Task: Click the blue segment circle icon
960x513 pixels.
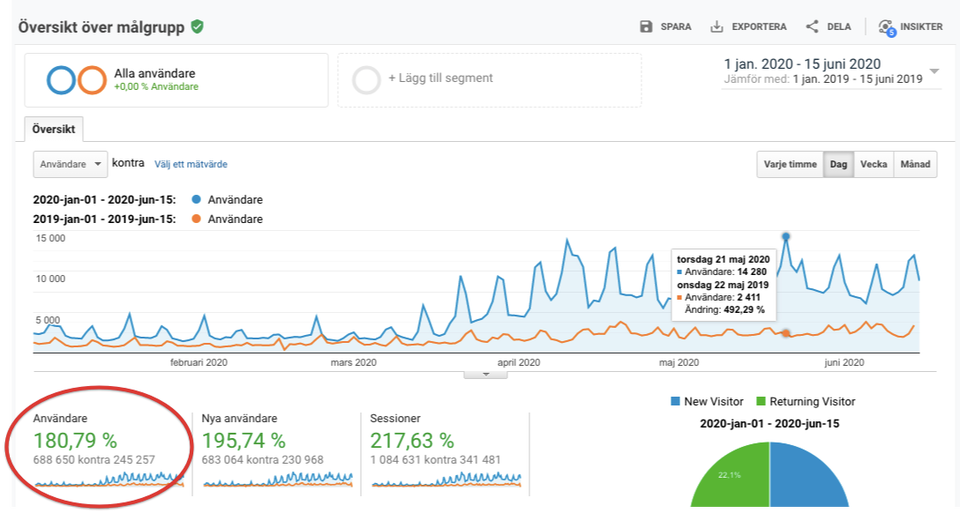Action: 61,80
